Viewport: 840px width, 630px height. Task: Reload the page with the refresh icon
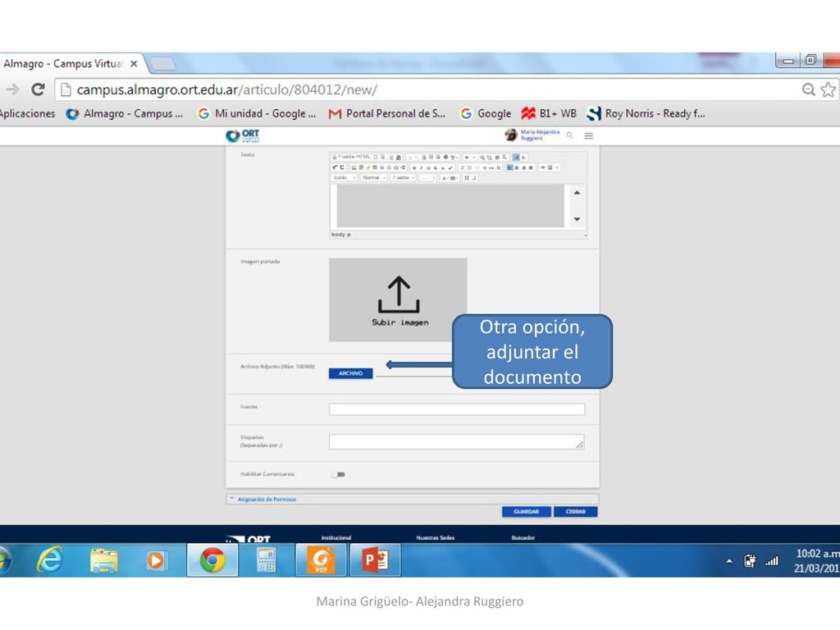tap(38, 89)
